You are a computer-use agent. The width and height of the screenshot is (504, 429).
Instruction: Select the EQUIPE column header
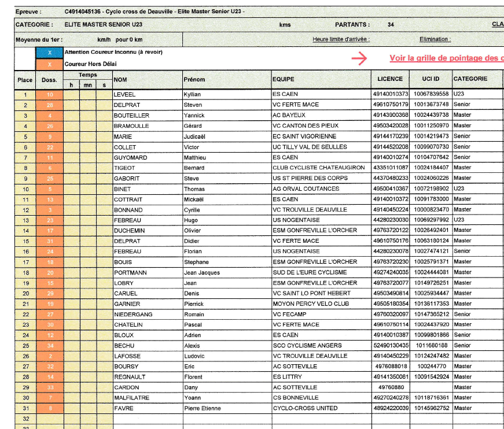pos(321,79)
